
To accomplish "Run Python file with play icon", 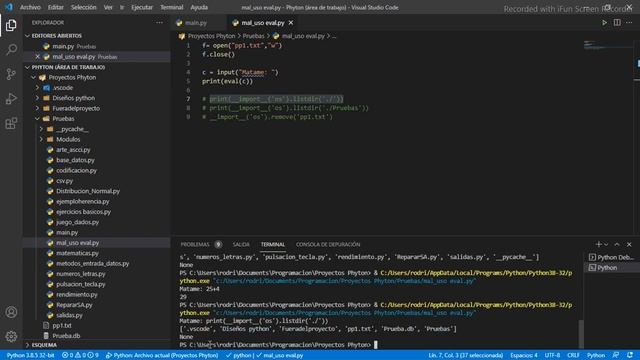I will (x=604, y=23).
